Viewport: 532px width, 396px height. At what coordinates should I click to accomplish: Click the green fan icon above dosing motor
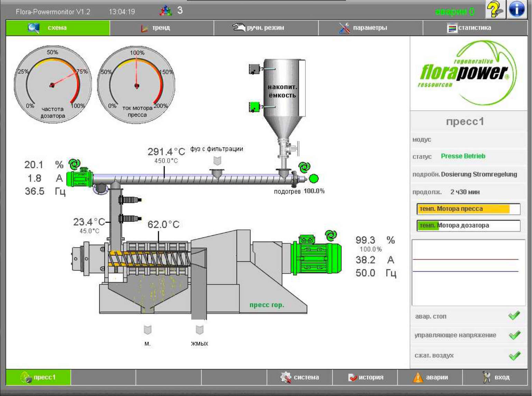coord(74,164)
